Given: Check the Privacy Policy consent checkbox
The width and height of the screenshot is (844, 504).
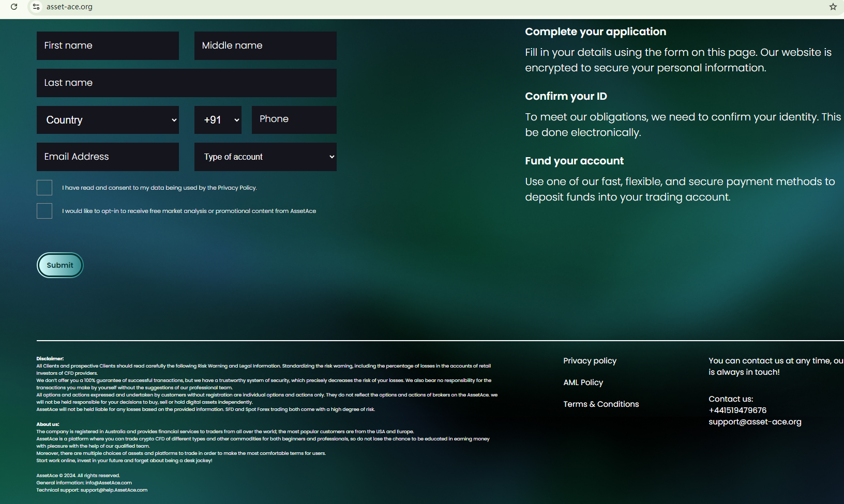Looking at the screenshot, I should click(44, 188).
